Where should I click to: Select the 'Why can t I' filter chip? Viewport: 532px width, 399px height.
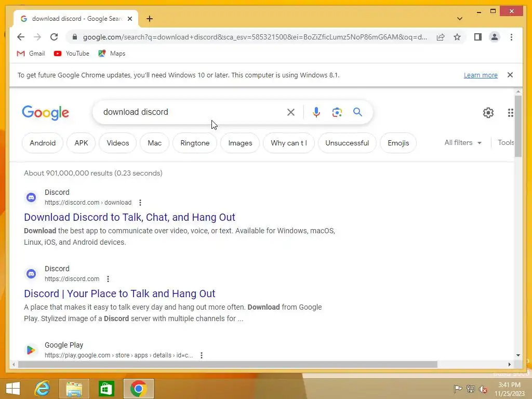click(x=289, y=143)
